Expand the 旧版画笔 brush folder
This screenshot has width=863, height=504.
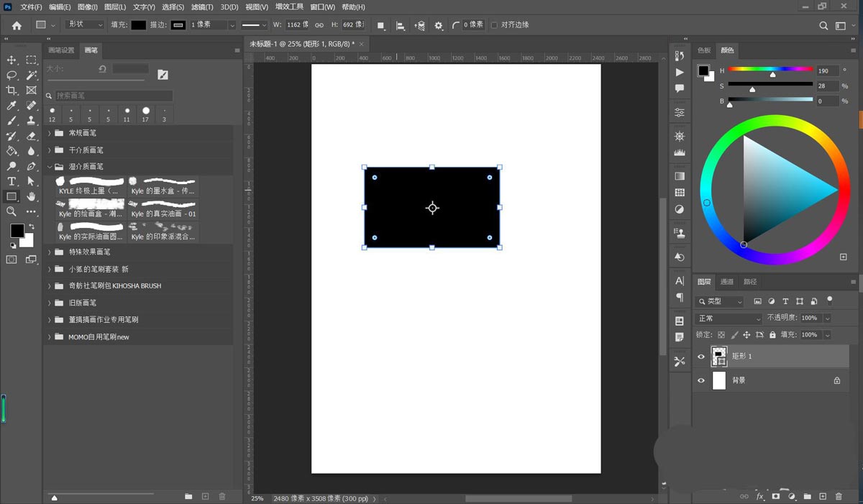click(x=50, y=303)
